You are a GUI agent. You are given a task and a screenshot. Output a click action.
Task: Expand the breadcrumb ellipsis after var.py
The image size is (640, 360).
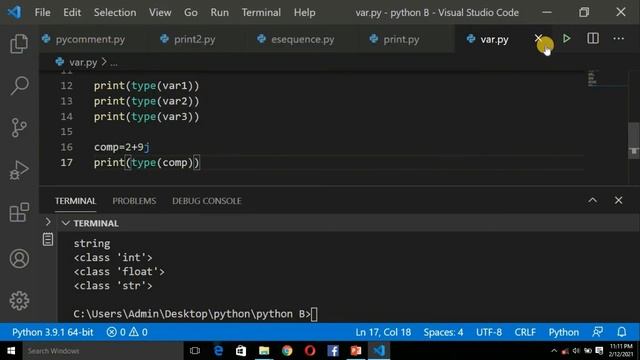pos(114,62)
